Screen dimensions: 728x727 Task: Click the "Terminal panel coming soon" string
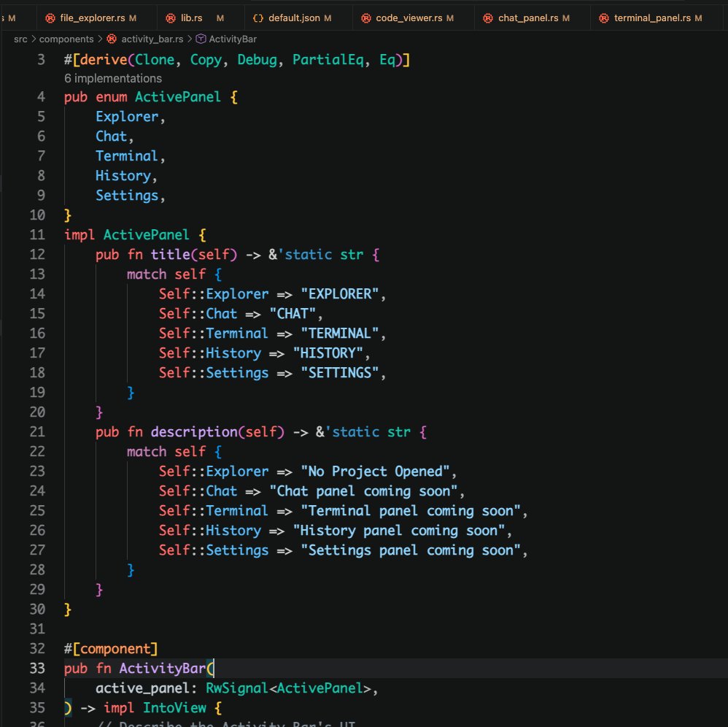pyautogui.click(x=411, y=510)
